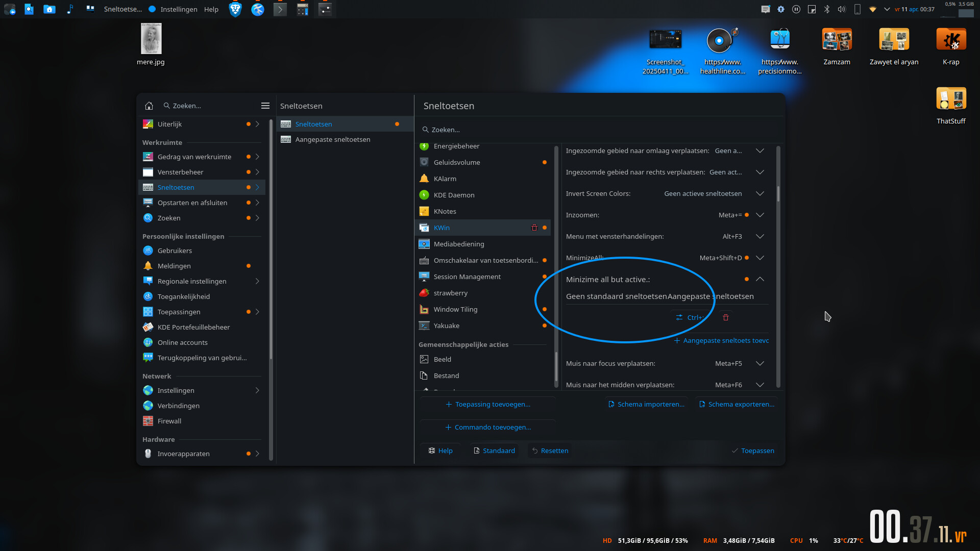Collapse the Minizime all but active row

coord(760,279)
